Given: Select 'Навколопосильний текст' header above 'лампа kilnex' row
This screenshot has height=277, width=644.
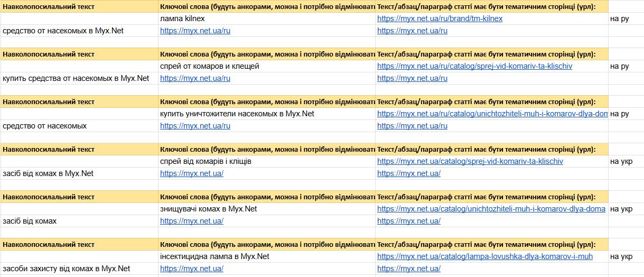Looking at the screenshot, I should [79, 6].
